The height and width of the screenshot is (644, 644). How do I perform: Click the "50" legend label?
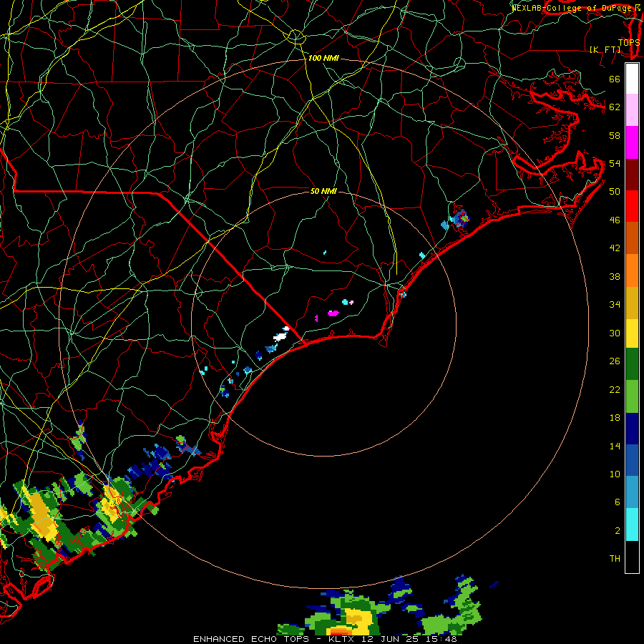615,191
